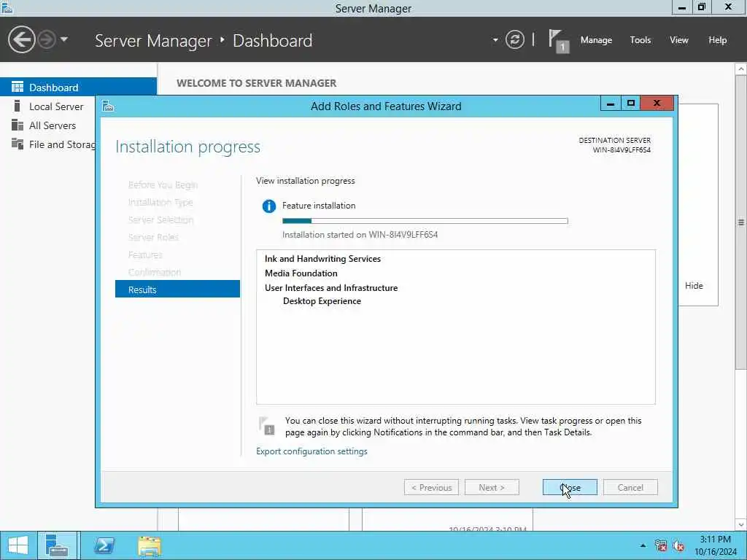The image size is (747, 560).
Task: Open the Notifications flag
Action: (558, 41)
